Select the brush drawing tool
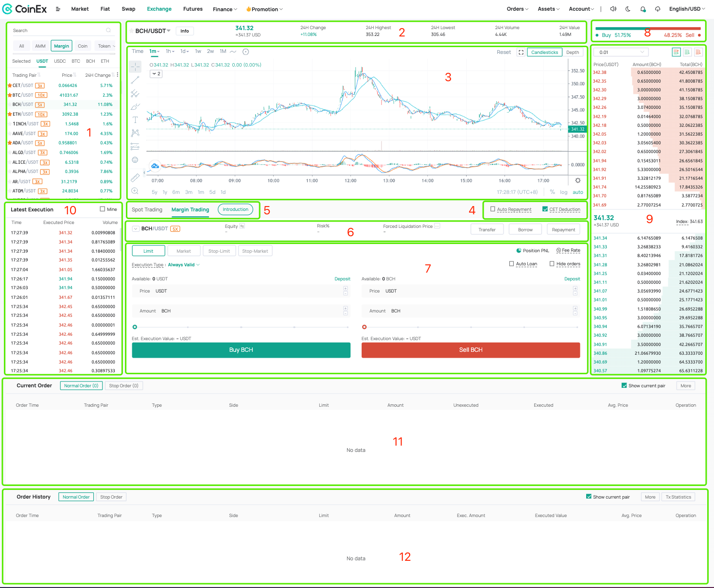This screenshot has width=714, height=588. [135, 106]
